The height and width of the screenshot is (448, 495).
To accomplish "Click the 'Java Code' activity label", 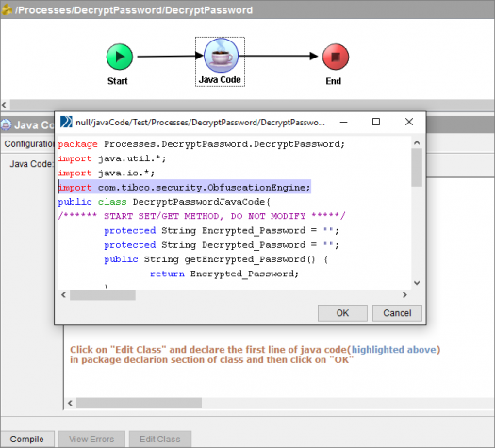I will point(220,80).
